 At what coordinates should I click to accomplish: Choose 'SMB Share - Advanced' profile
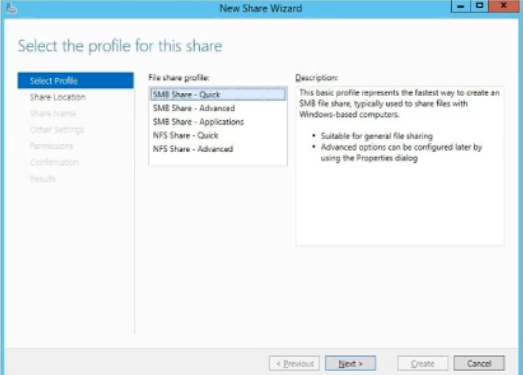[x=218, y=108]
